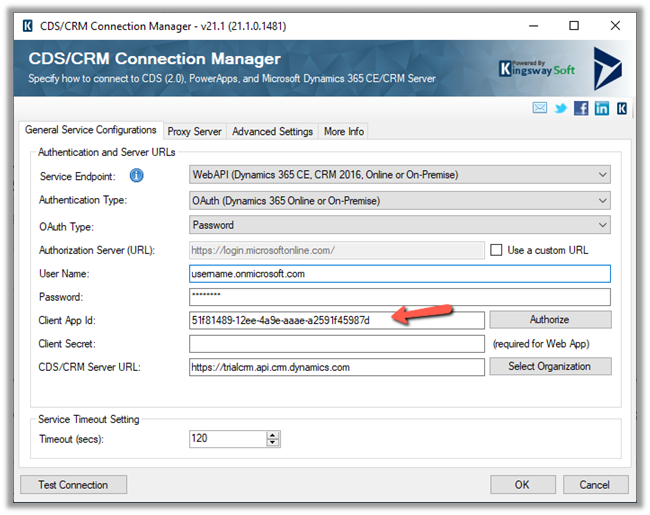Enable the Use a custom URL checkbox
The height and width of the screenshot is (515, 650).
point(497,250)
